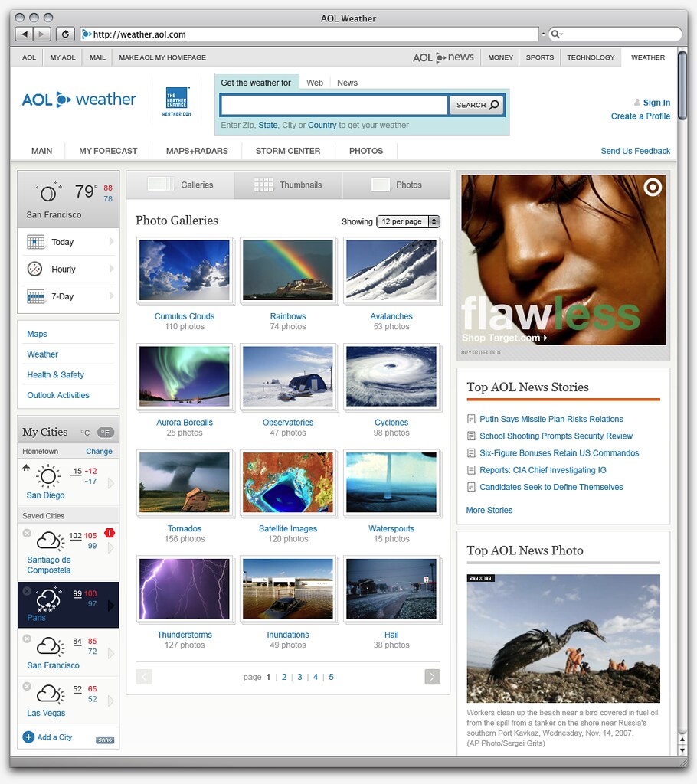Open the MAPS+RADARS tab
Viewport: 697px width, 784px height.
[197, 151]
